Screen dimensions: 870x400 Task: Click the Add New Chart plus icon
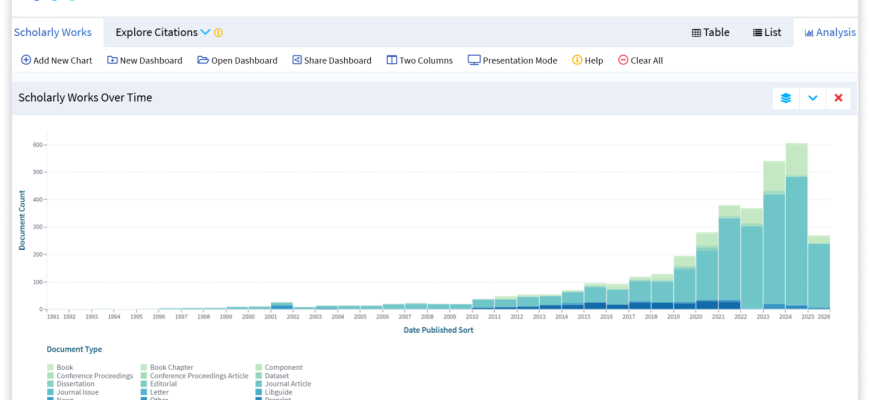(x=26, y=60)
